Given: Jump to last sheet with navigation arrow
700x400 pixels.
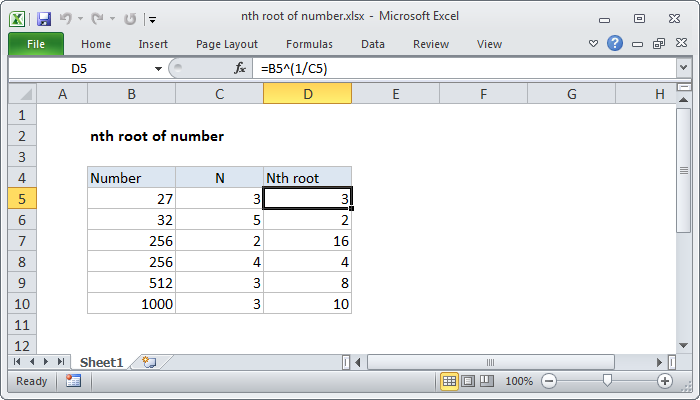Looking at the screenshot, I should 61,361.
